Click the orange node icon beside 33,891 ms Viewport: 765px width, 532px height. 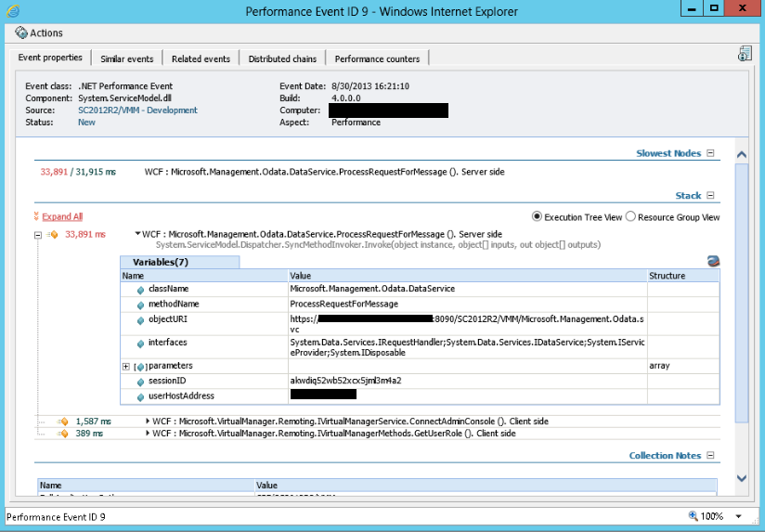tap(53, 235)
